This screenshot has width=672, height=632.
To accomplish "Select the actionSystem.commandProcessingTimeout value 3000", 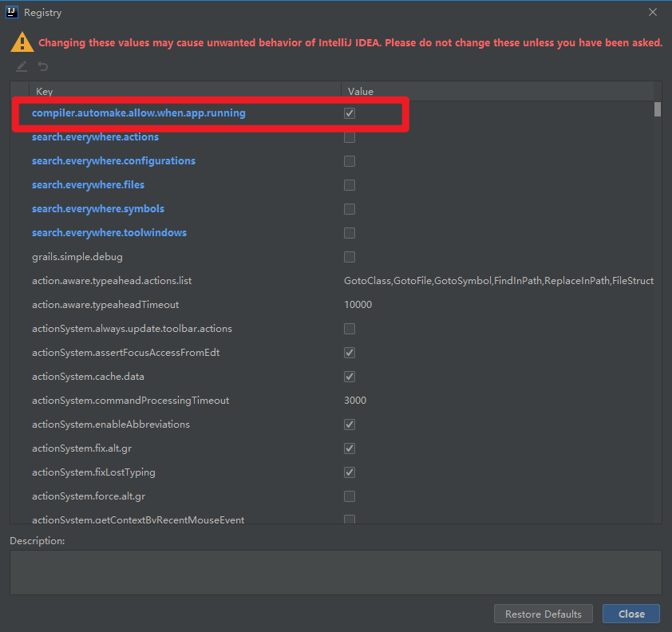I will tap(355, 401).
